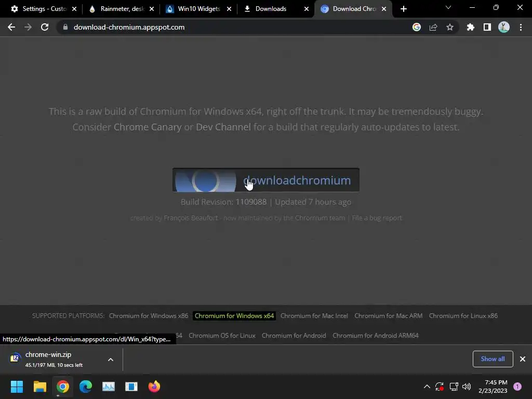Select Chromium for Windows x86 platform

click(x=149, y=316)
